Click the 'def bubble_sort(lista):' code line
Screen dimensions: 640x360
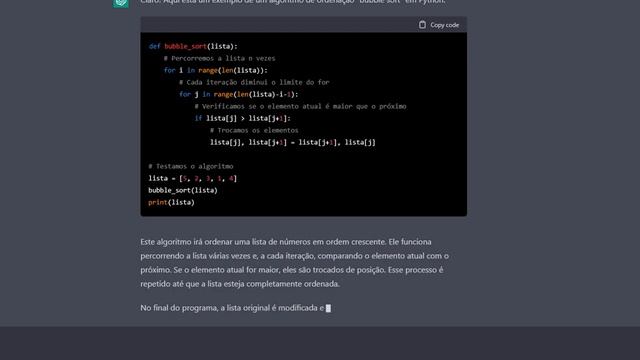point(193,46)
